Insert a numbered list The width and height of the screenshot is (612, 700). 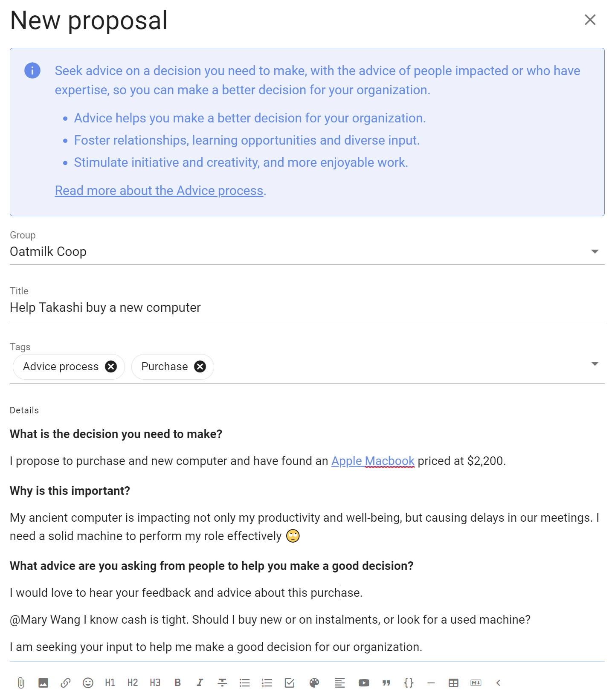pyautogui.click(x=267, y=683)
